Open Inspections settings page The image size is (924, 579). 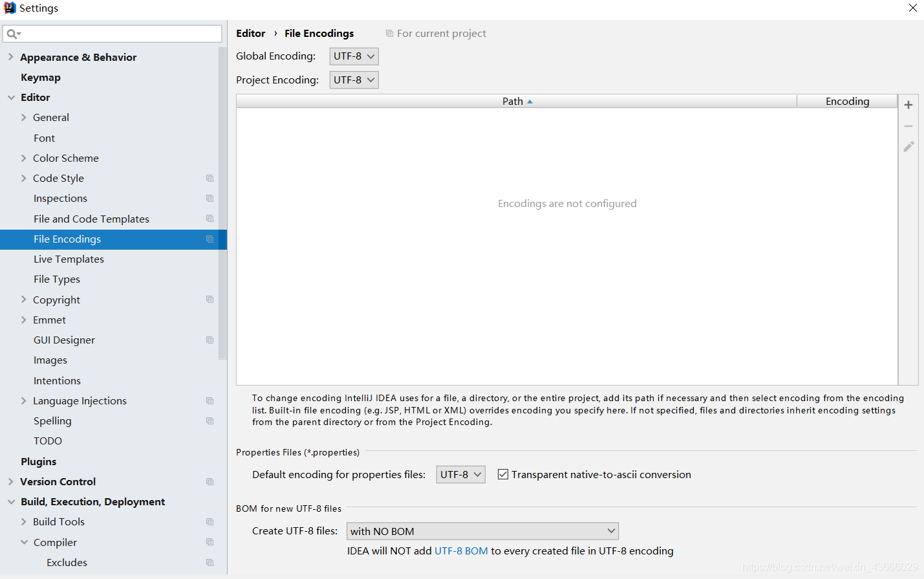[60, 198]
